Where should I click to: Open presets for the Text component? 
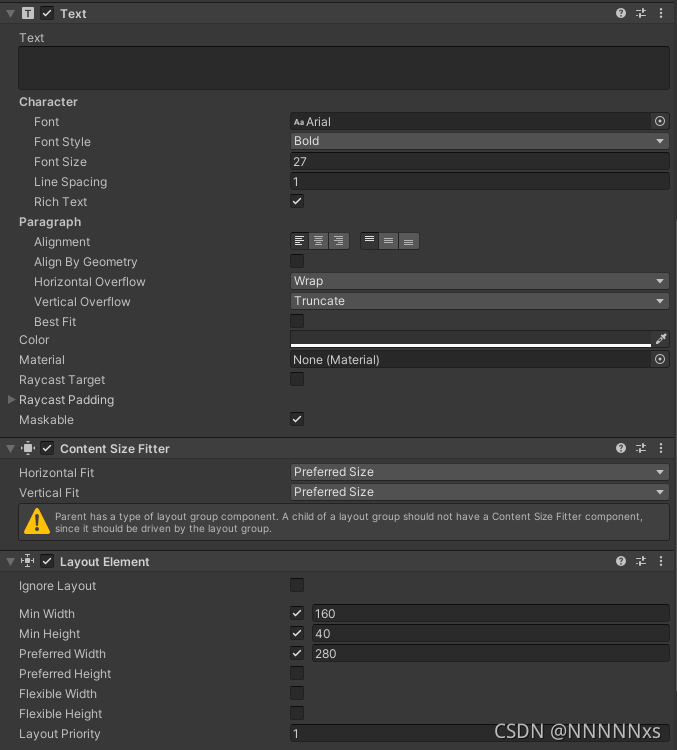tap(641, 13)
